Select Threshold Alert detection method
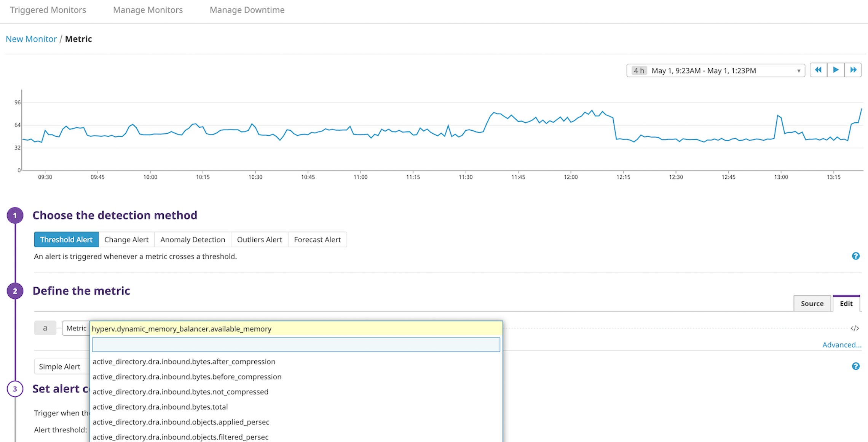 (x=66, y=240)
